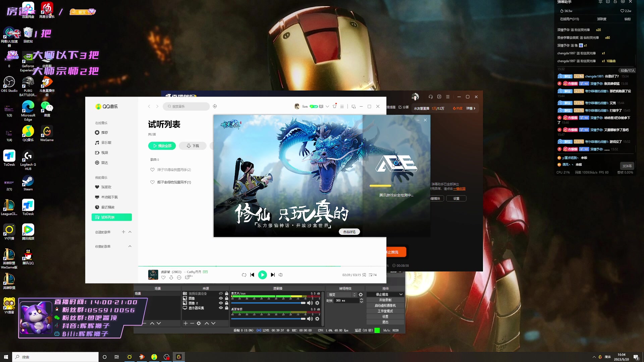Mute 麦克风/Aux in OBS mixer
Viewport: 644px width, 362px height.
(310, 303)
